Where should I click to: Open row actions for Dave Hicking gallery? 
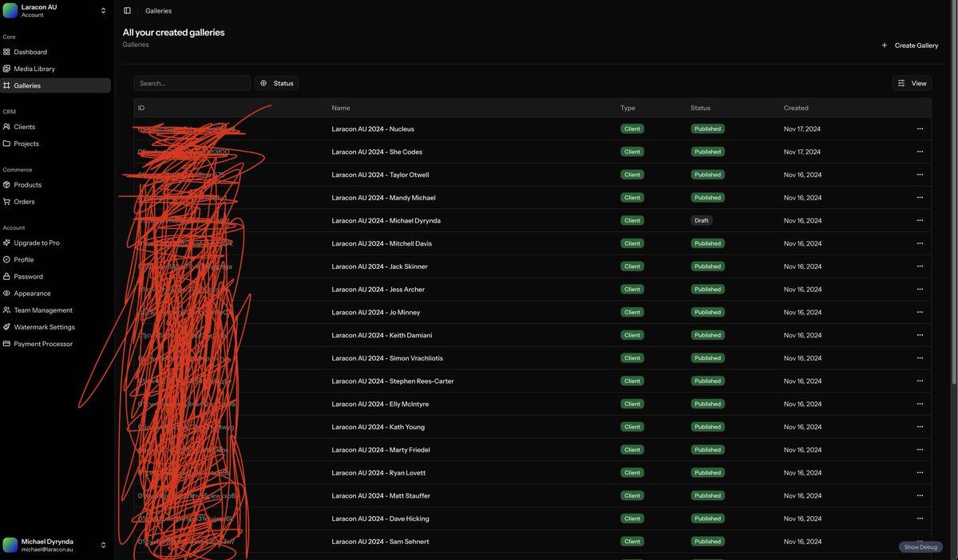(x=920, y=519)
